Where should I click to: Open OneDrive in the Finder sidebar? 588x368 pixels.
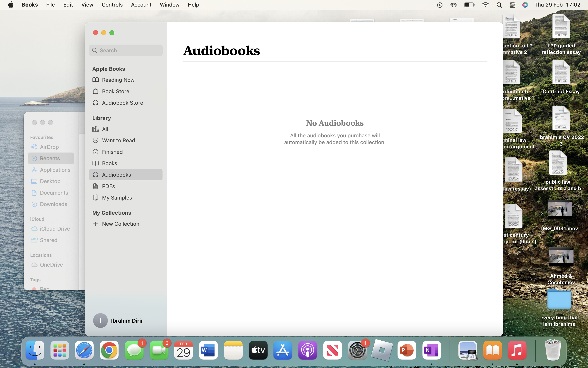(x=51, y=265)
